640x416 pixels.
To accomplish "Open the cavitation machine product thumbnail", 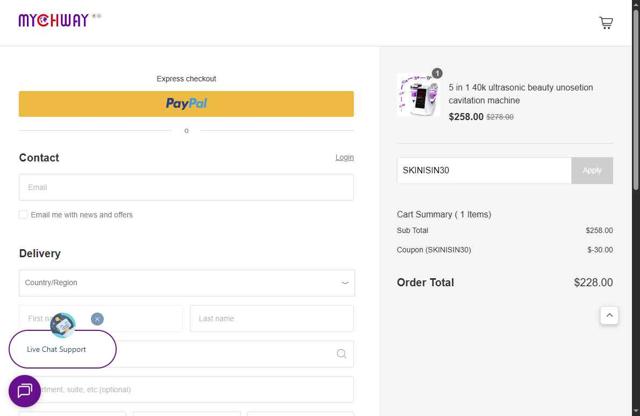I will pos(419,95).
